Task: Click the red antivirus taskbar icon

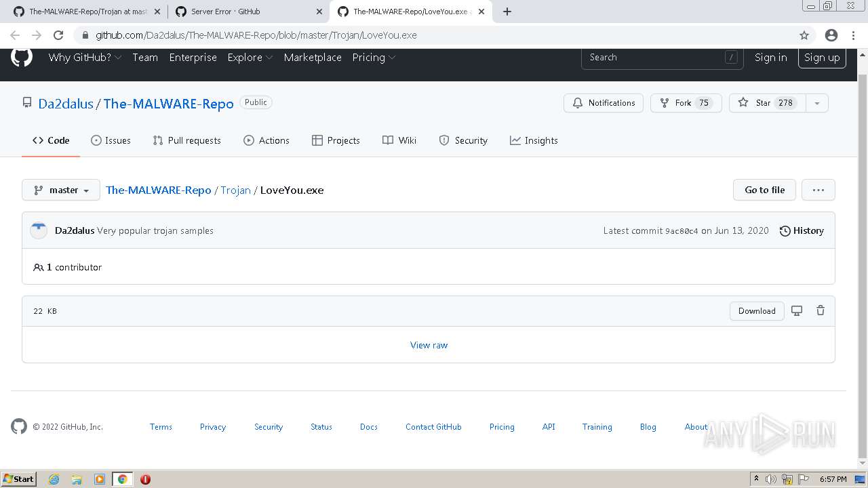Action: tap(145, 479)
